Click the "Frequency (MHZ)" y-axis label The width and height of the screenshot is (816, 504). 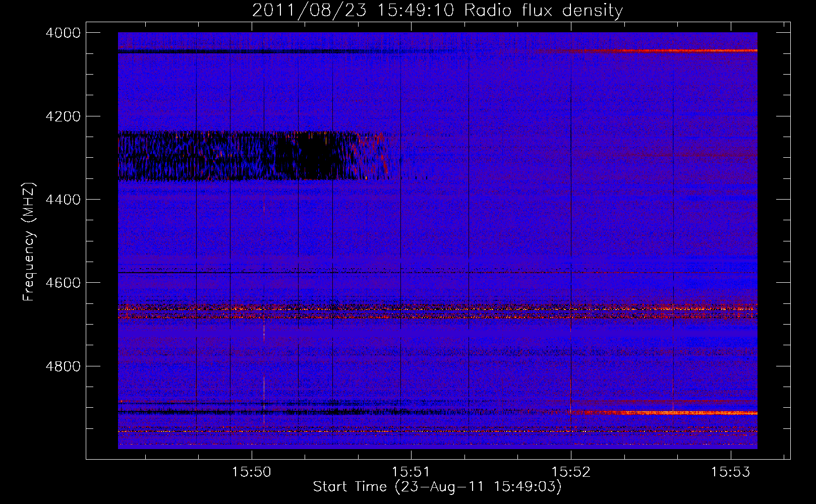pos(29,242)
